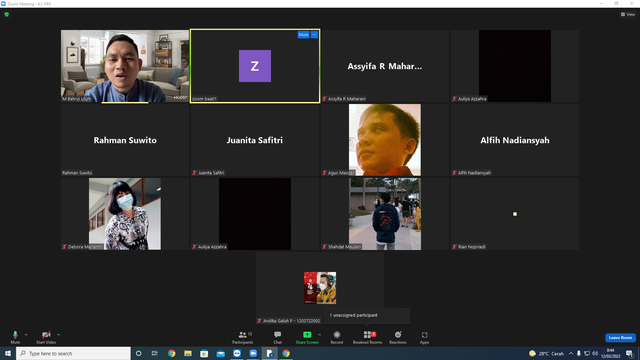Viewport: 640px width, 360px height.
Task: Expand the Share Screen options arrow
Action: 320,335
